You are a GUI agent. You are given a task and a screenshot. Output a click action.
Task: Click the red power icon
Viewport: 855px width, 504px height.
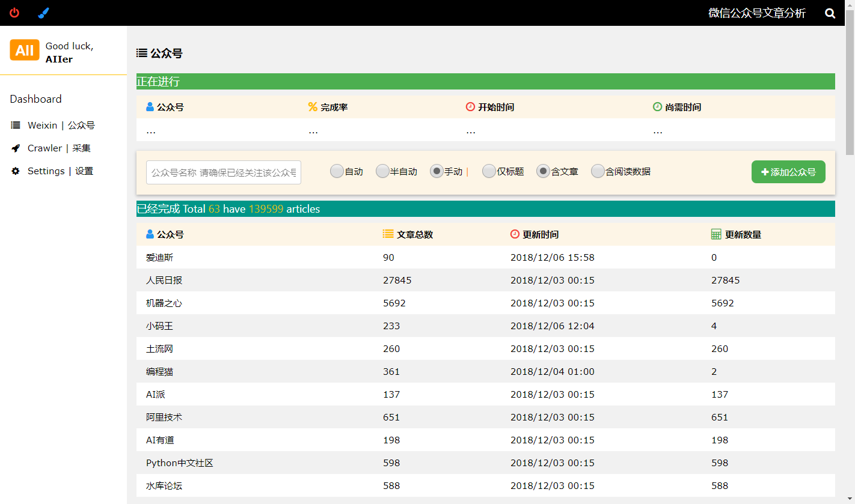pos(14,13)
